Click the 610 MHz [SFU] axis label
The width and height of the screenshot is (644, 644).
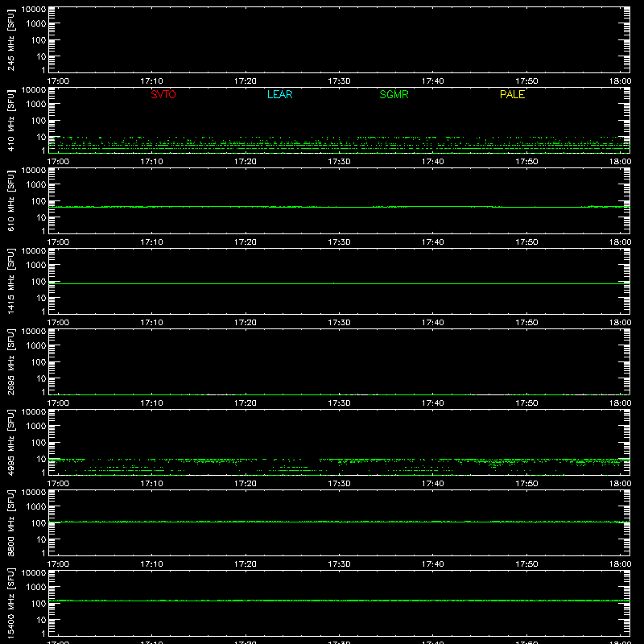point(11,200)
